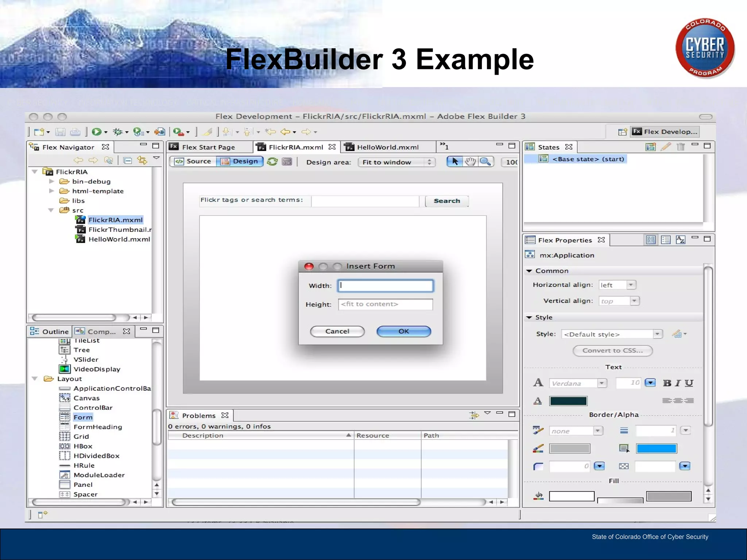Set text alignment to center
The width and height of the screenshot is (747, 560).
678,401
